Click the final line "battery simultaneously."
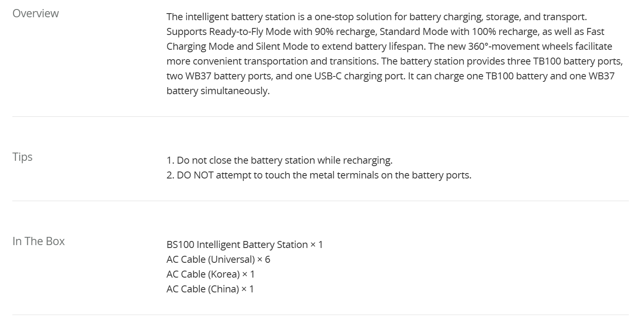The width and height of the screenshot is (644, 322). 218,91
